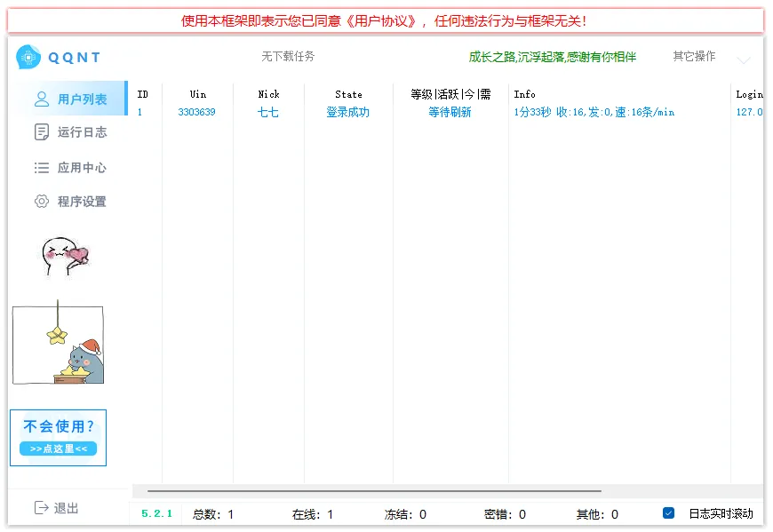773x532 pixels.
Task: Select user row with Uin 3303639
Action: click(196, 113)
